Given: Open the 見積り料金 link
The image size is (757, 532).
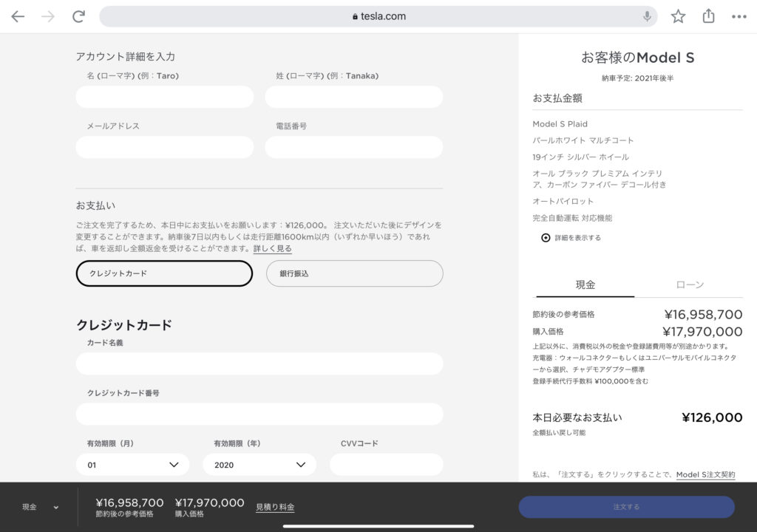Looking at the screenshot, I should pos(275,507).
